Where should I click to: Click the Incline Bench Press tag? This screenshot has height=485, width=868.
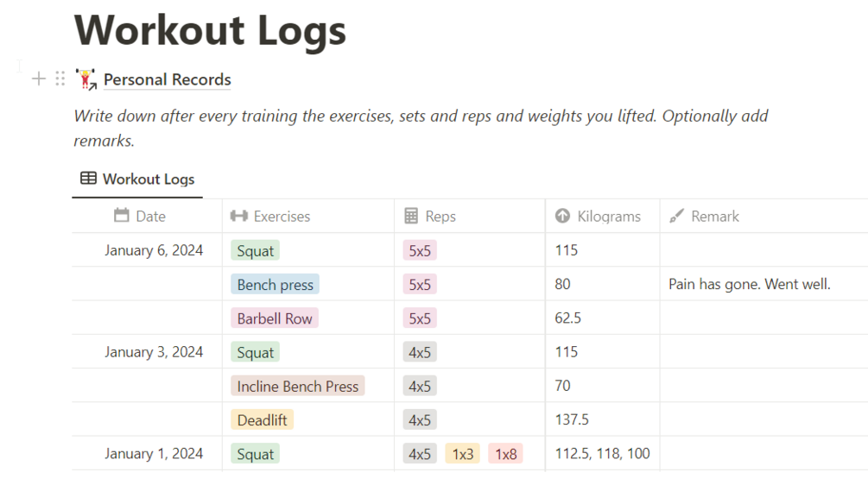[297, 386]
